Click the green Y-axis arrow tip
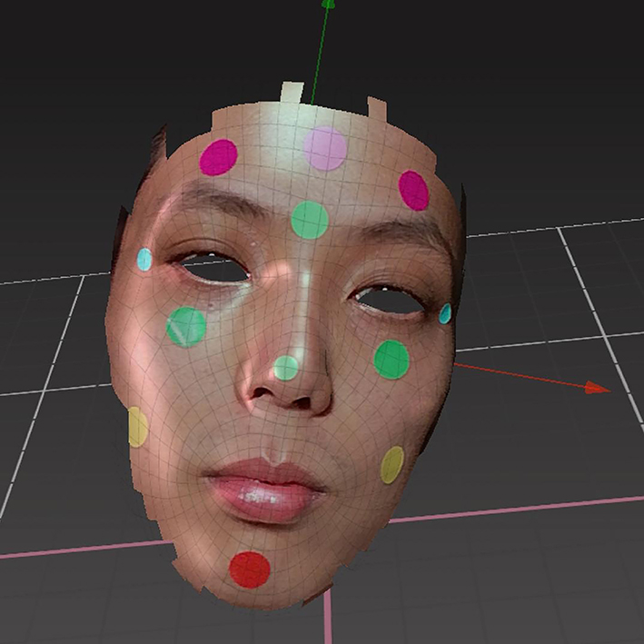The height and width of the screenshot is (644, 644). coord(328,5)
